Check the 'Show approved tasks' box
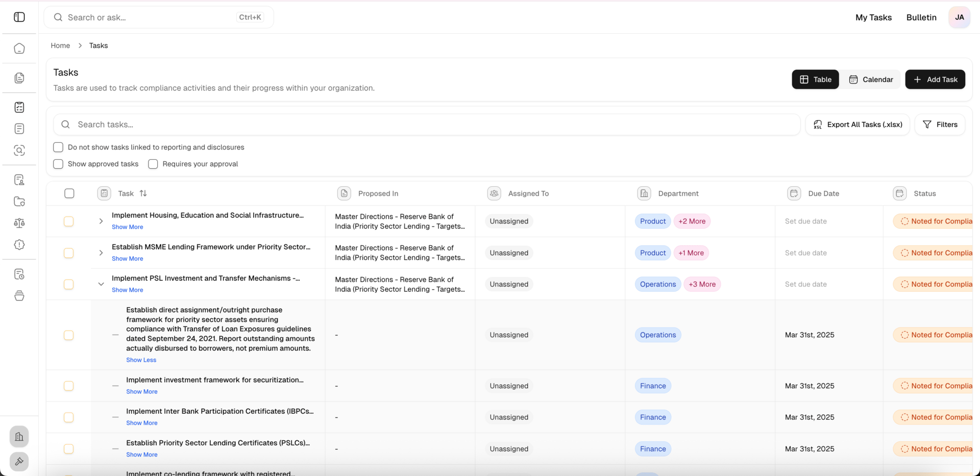Viewport: 980px width, 476px height. pos(58,164)
